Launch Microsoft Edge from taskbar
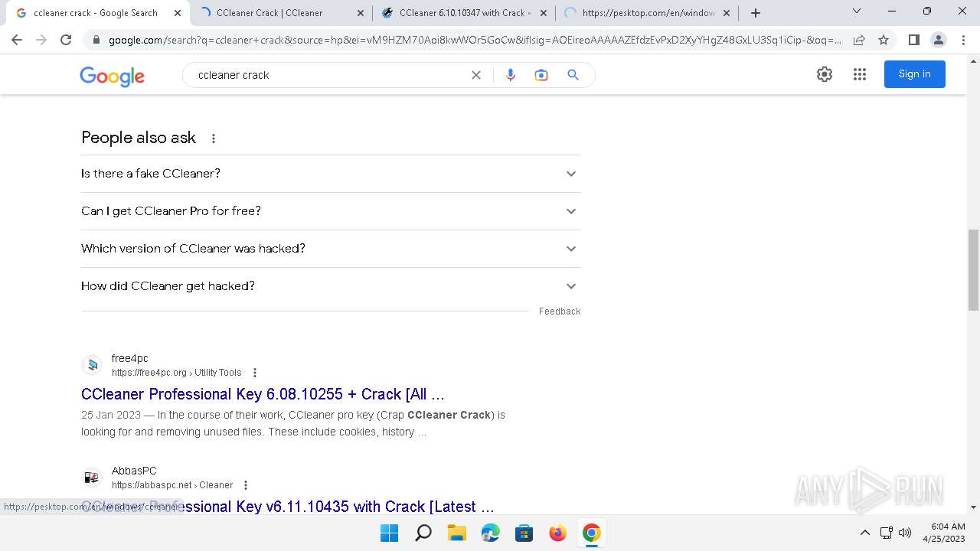Viewport: 980px width, 551px height. click(x=491, y=533)
